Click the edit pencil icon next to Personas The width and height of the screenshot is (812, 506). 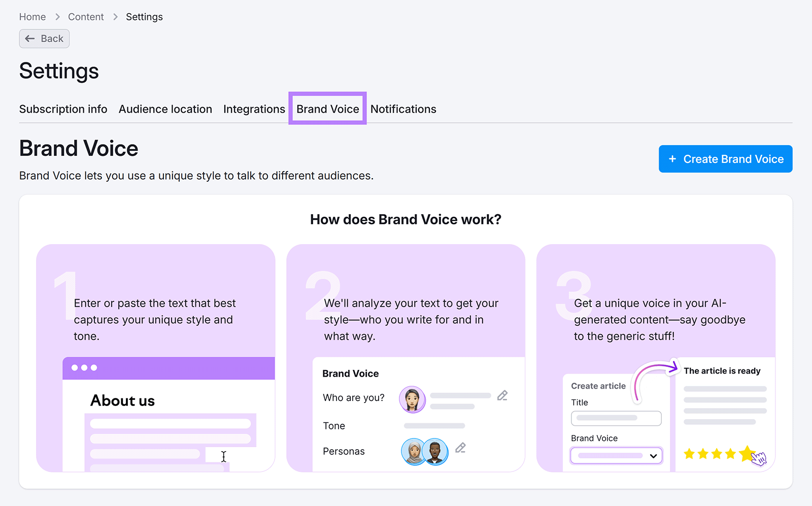coord(461,449)
